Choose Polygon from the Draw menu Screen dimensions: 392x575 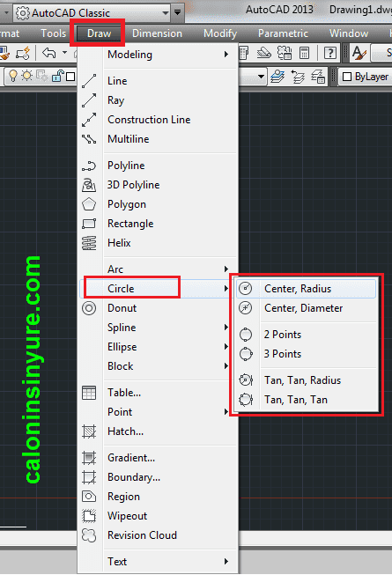[x=158, y=204]
